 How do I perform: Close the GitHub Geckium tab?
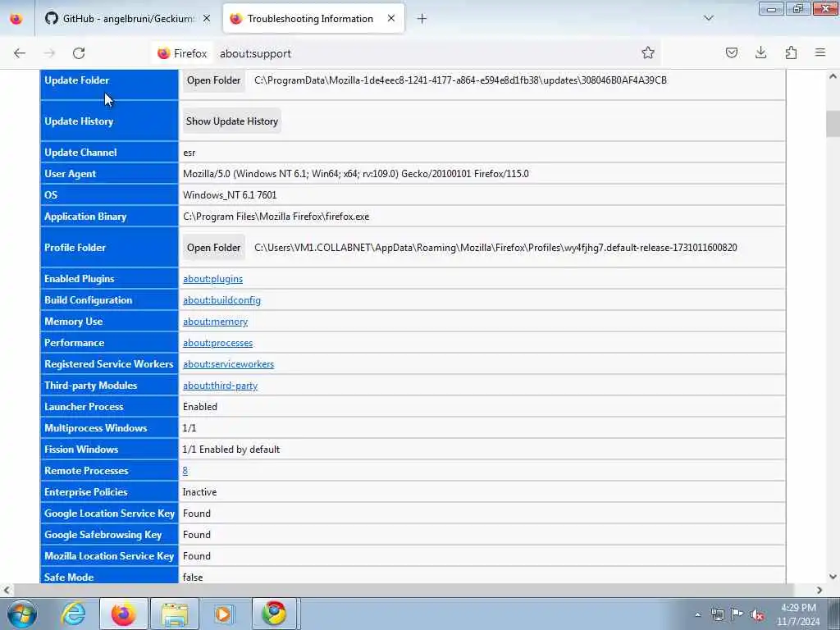207,18
